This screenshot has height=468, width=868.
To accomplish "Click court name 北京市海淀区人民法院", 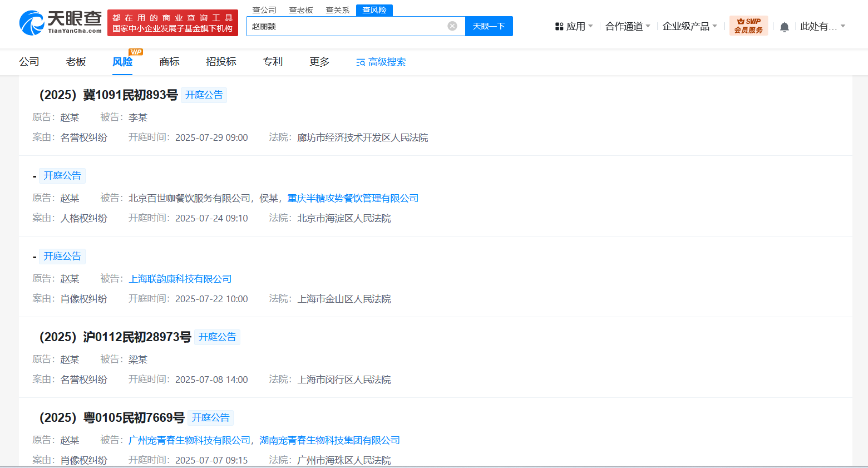I will 344,218.
